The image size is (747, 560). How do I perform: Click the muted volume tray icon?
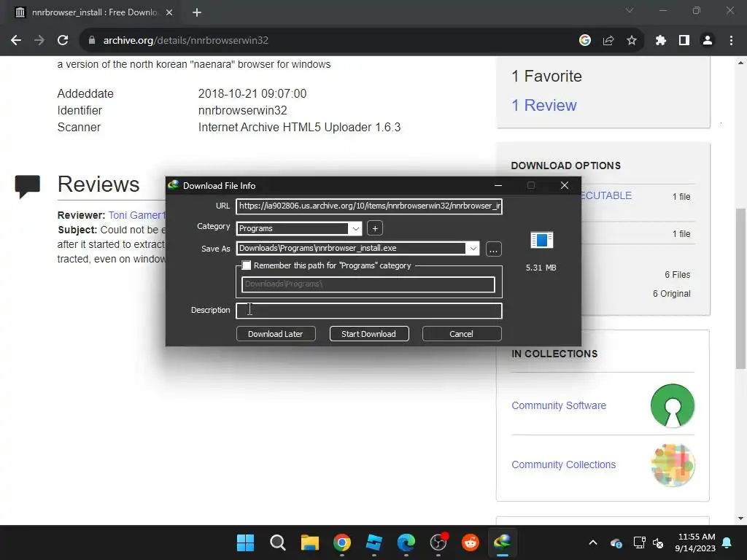(659, 542)
